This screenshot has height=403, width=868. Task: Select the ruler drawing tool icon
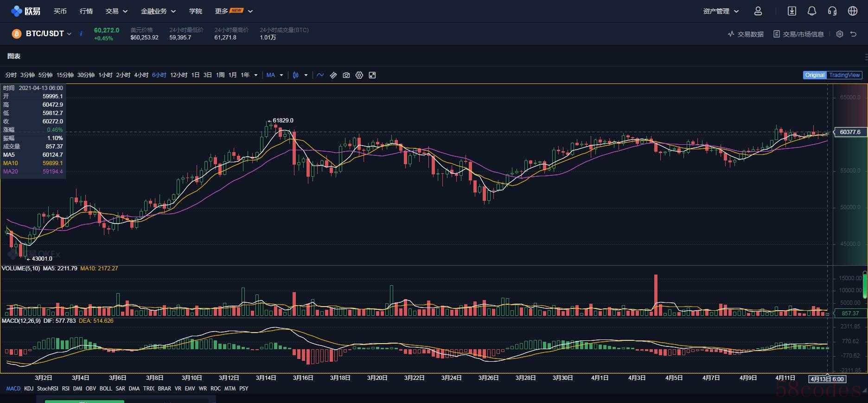333,75
